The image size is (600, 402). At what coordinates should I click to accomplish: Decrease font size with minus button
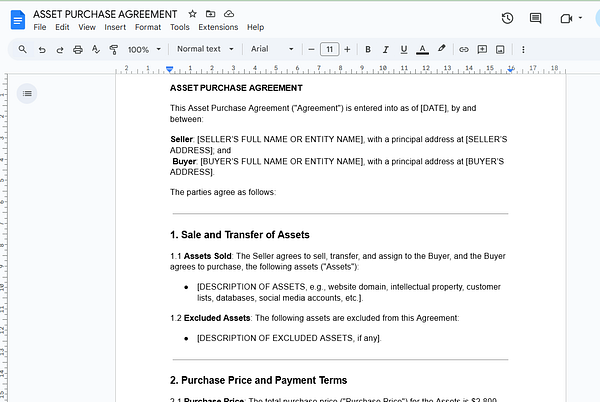[311, 49]
